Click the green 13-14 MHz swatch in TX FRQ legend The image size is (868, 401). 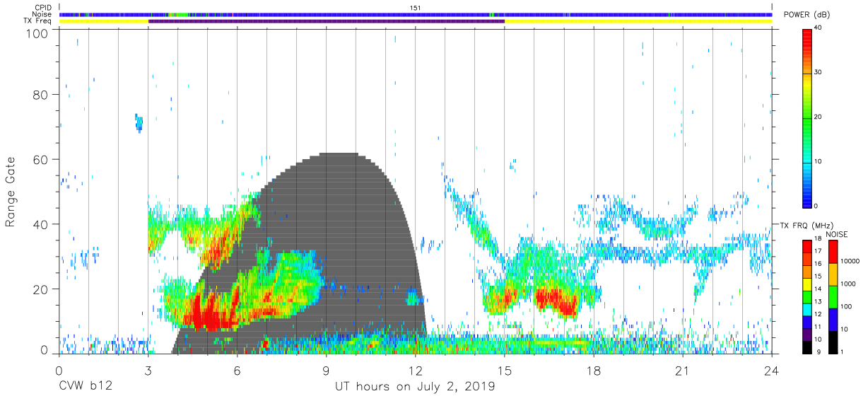807,296
